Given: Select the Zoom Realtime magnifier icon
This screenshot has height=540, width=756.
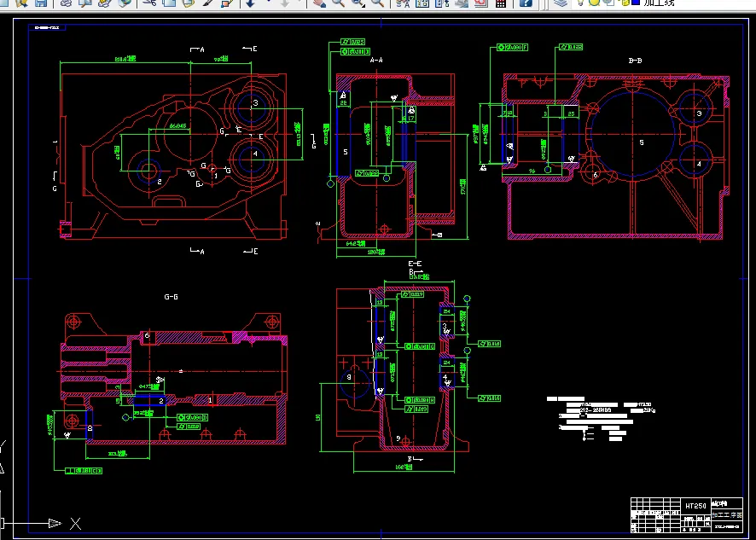Looking at the screenshot, I should pos(339,3).
